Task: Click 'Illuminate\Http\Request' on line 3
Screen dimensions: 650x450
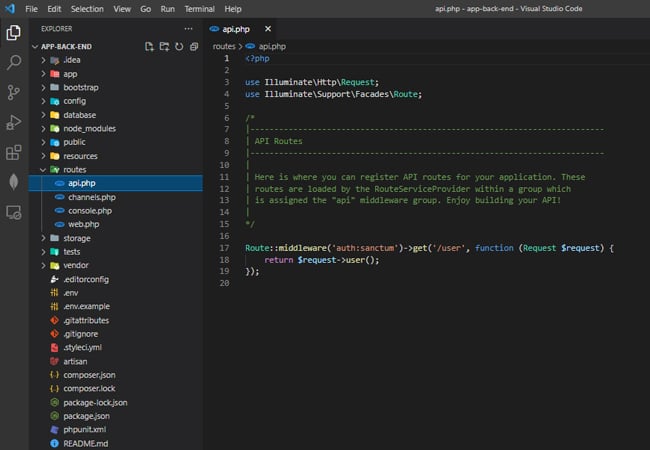Action: 319,82
